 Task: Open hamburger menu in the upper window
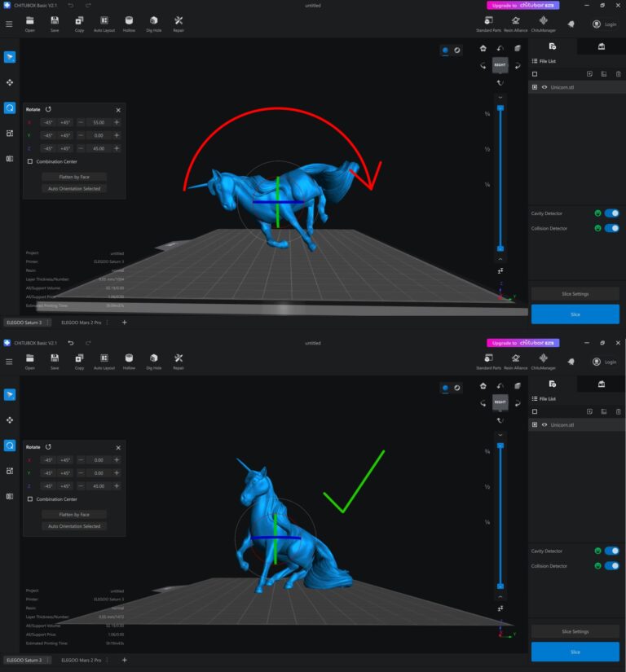(9, 24)
